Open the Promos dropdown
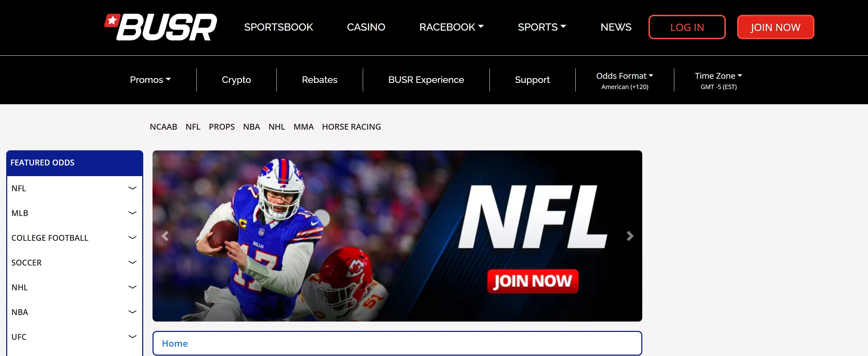868x356 pixels. (150, 80)
